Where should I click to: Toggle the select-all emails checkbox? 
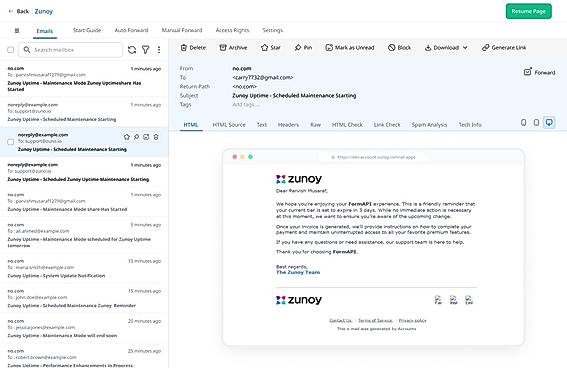tap(10, 50)
